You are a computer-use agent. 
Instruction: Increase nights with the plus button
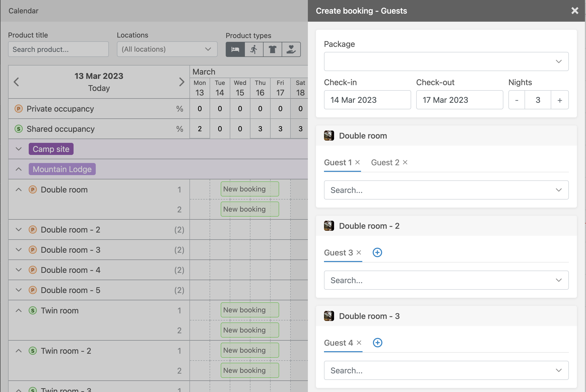(560, 100)
